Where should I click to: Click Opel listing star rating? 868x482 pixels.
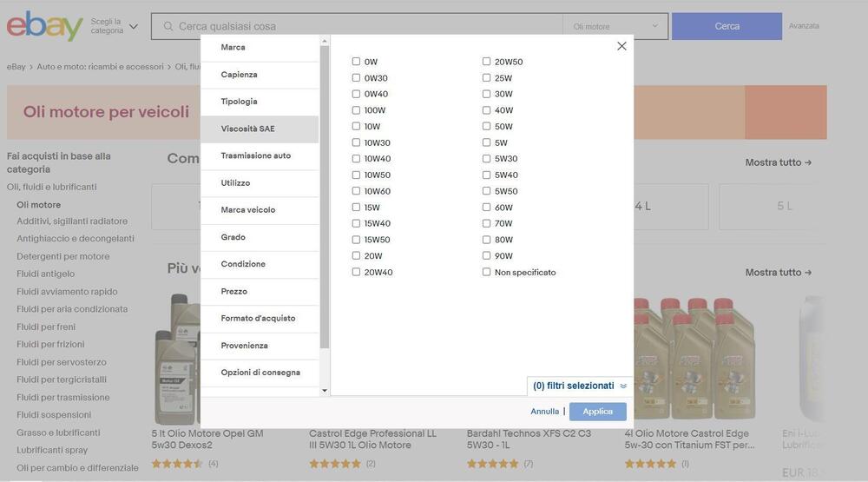(177, 464)
